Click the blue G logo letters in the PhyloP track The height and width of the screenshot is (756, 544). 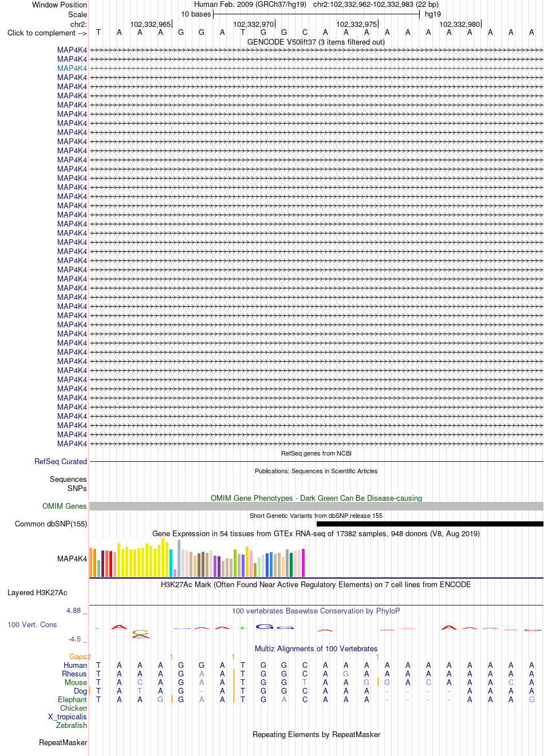[275, 627]
